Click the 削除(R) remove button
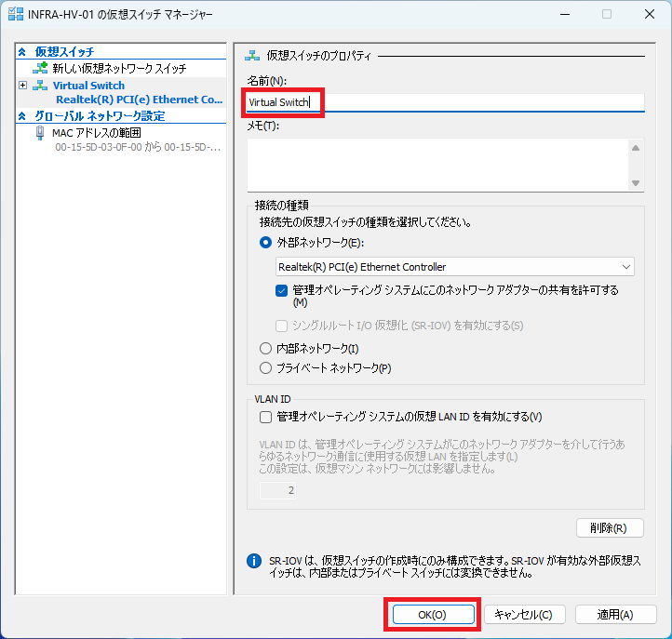This screenshot has height=639, width=672. 610,528
